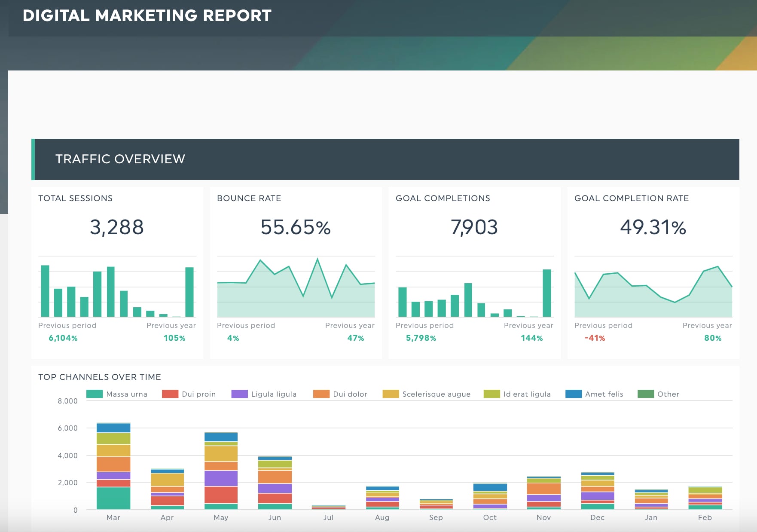The height and width of the screenshot is (532, 757).
Task: Click the Dec stacked bar
Action: (x=598, y=491)
